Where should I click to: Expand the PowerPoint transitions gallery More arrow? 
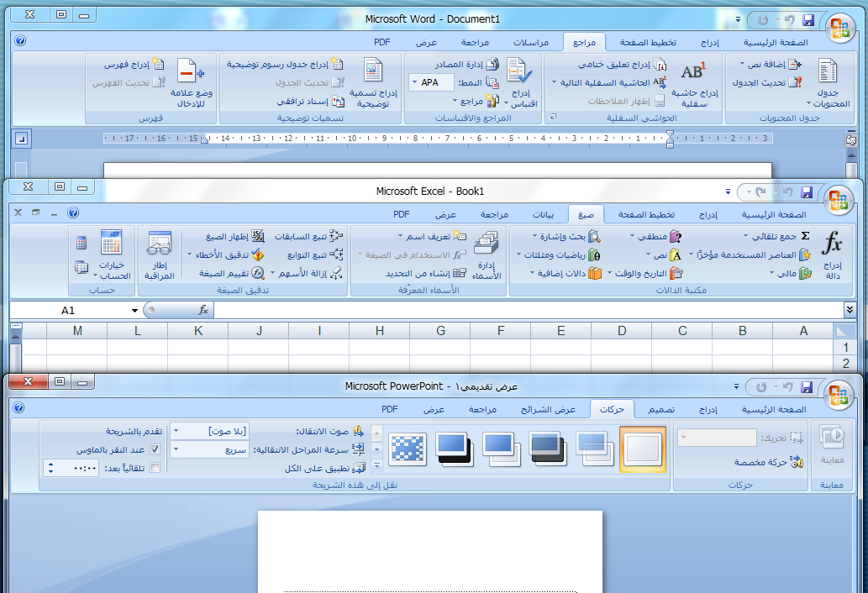377,466
